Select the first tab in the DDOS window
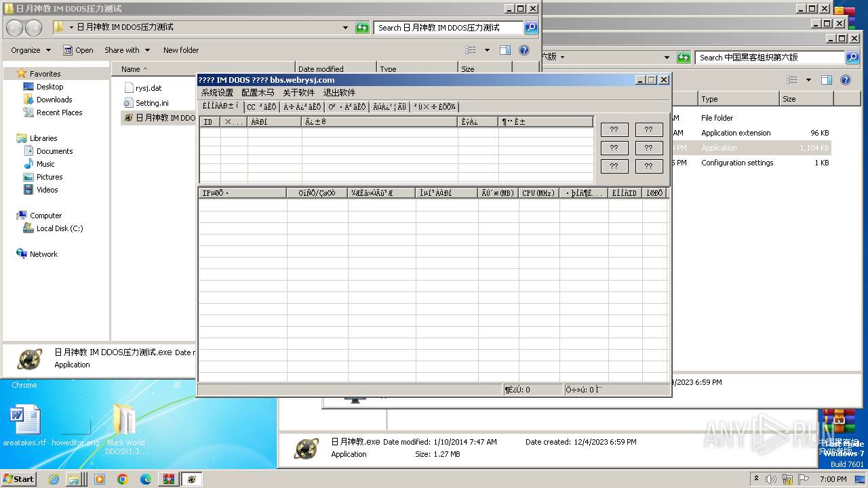The width and height of the screenshot is (868, 488). 221,106
